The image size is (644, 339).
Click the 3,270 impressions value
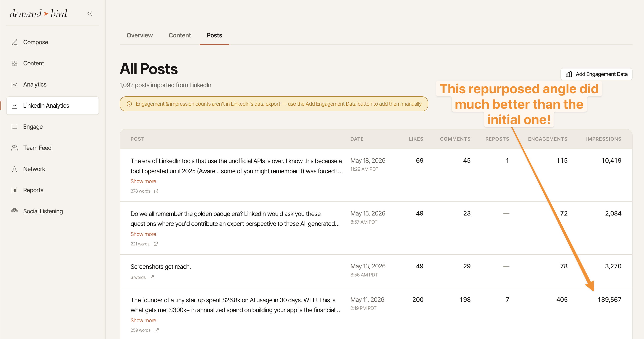[x=613, y=266]
